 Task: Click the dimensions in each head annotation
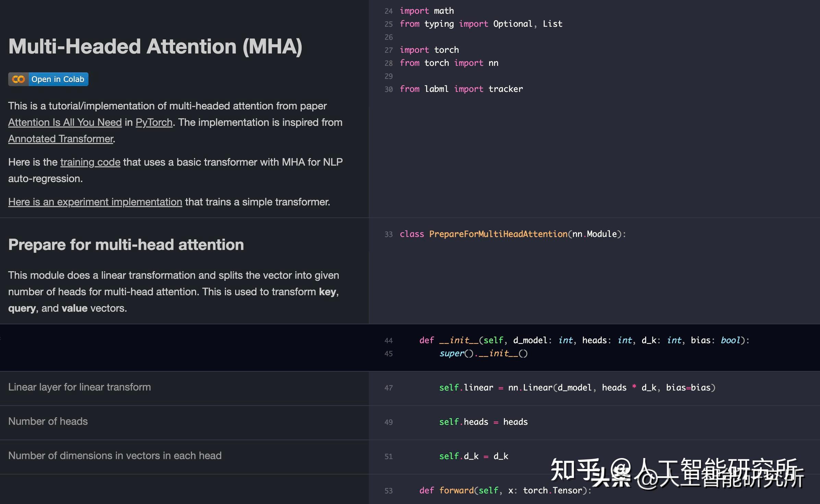point(115,456)
